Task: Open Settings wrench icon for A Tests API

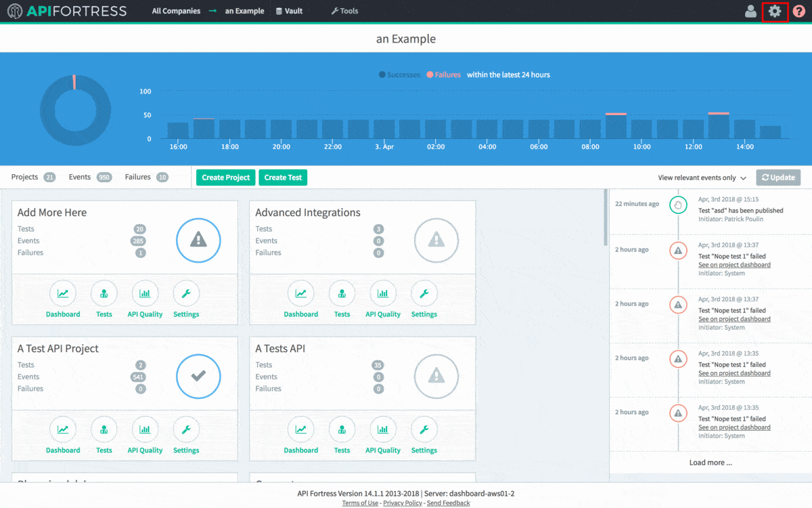Action: pos(424,430)
